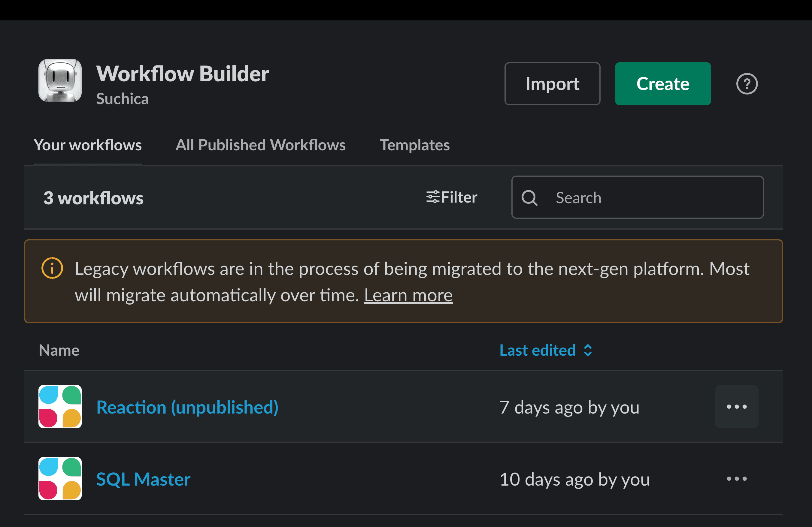Toggle the Last edited sort order
Viewport: 812px width, 527px height.
click(587, 350)
